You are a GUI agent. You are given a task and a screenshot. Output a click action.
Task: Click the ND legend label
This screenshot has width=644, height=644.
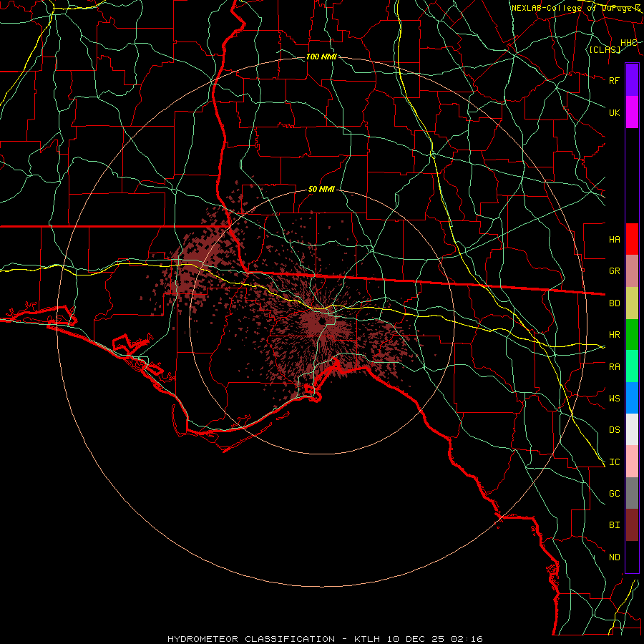pyautogui.click(x=615, y=557)
